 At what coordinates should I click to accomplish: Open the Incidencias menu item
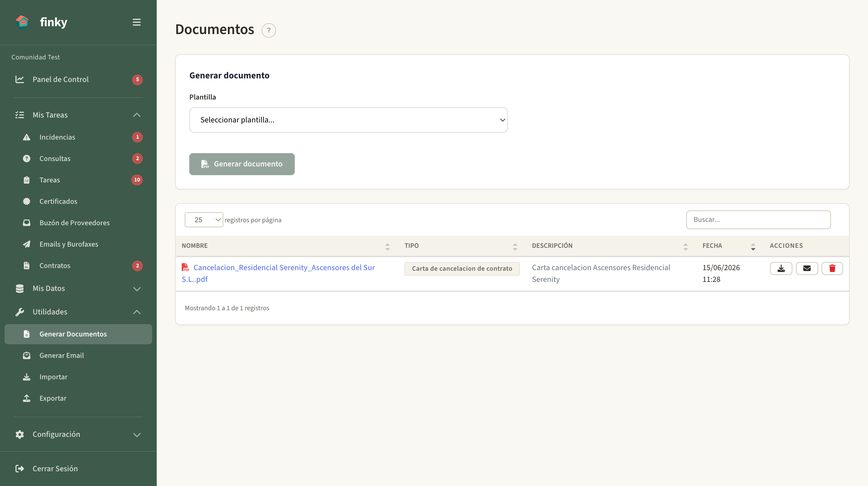78,137
